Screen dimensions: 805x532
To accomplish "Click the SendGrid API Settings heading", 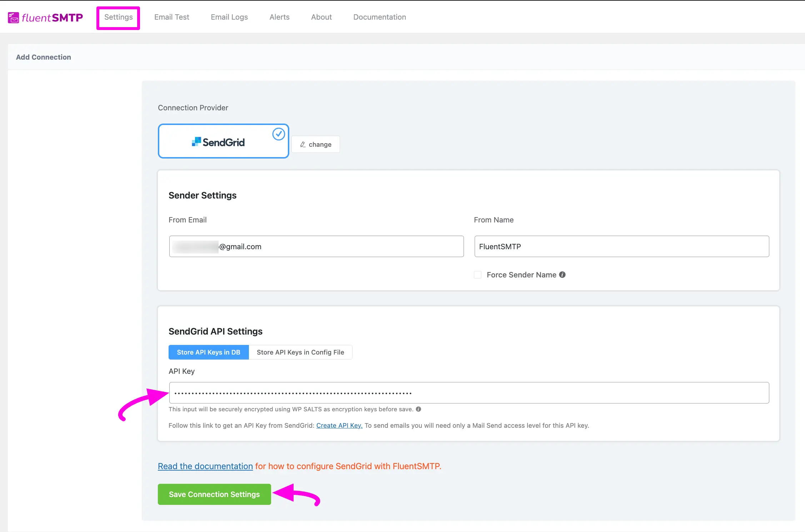I will tap(215, 331).
